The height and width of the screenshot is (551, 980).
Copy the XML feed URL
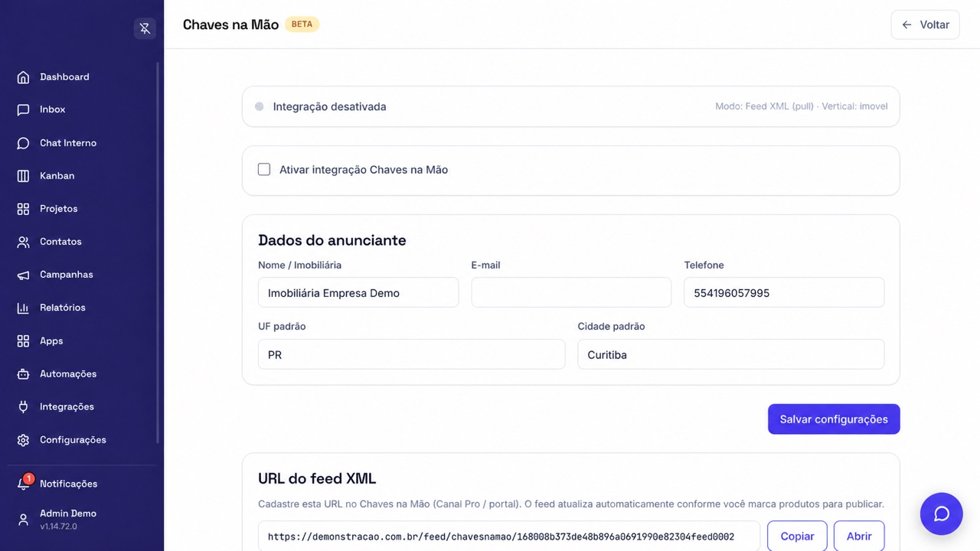pos(797,536)
